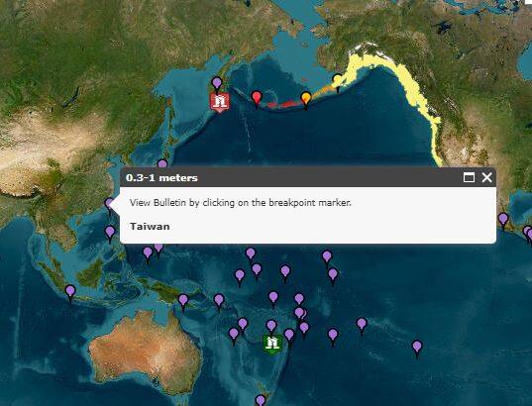Maximize the 0.3-1 meters popup
532x406 pixels.
point(469,177)
